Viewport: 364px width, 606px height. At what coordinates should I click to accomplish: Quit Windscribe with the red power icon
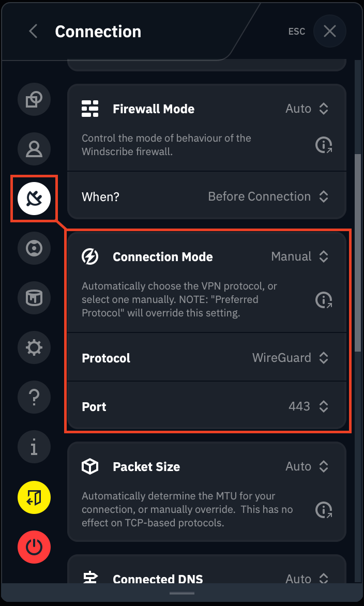(x=34, y=547)
